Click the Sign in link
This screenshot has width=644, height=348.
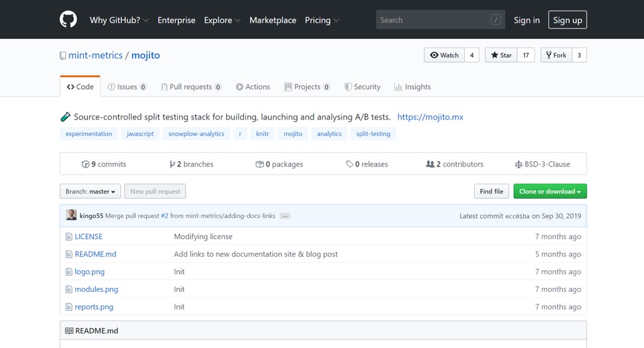[x=526, y=20]
